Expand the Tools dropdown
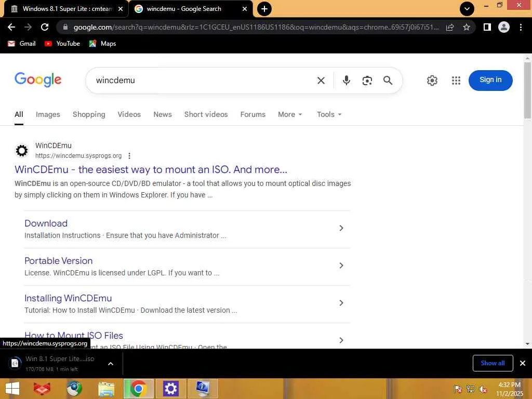The width and height of the screenshot is (532, 399). point(329,114)
